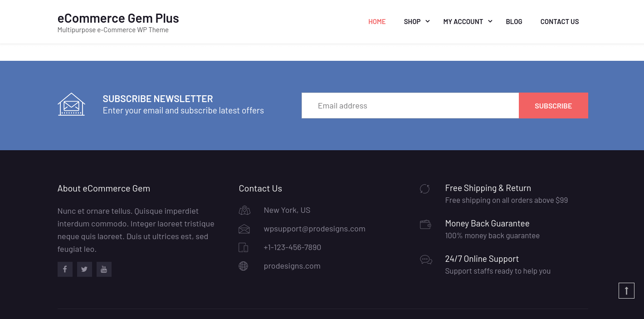
Task: Go to the Home menu item
Action: click(x=377, y=21)
